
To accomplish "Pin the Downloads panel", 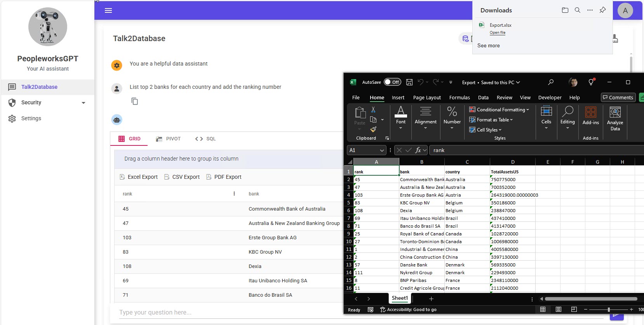I will pos(602,10).
